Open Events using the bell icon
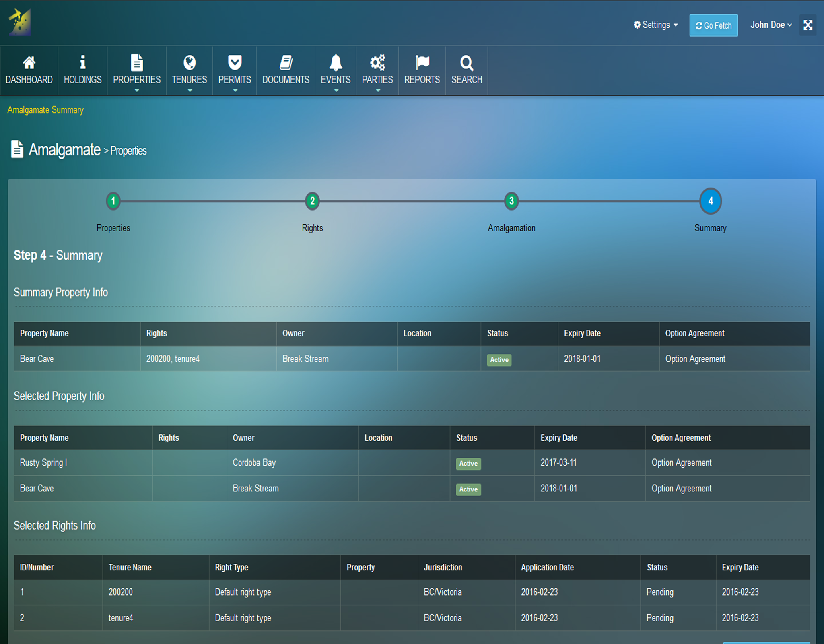This screenshot has height=644, width=824. point(336,62)
